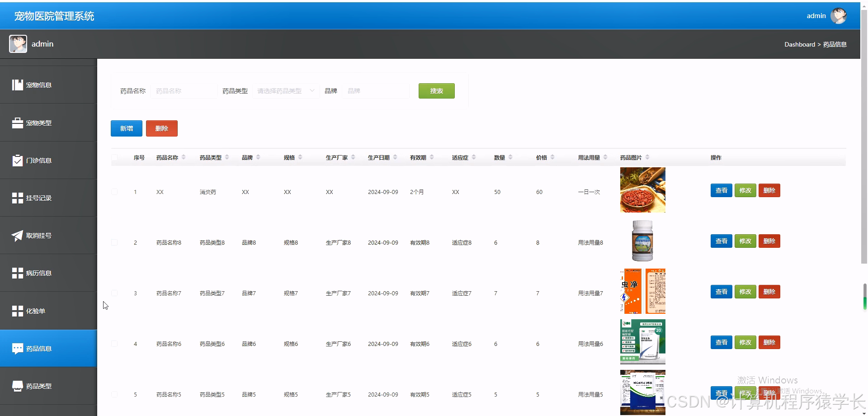Click the Dashboard breadcrumb link

pyautogui.click(x=800, y=44)
